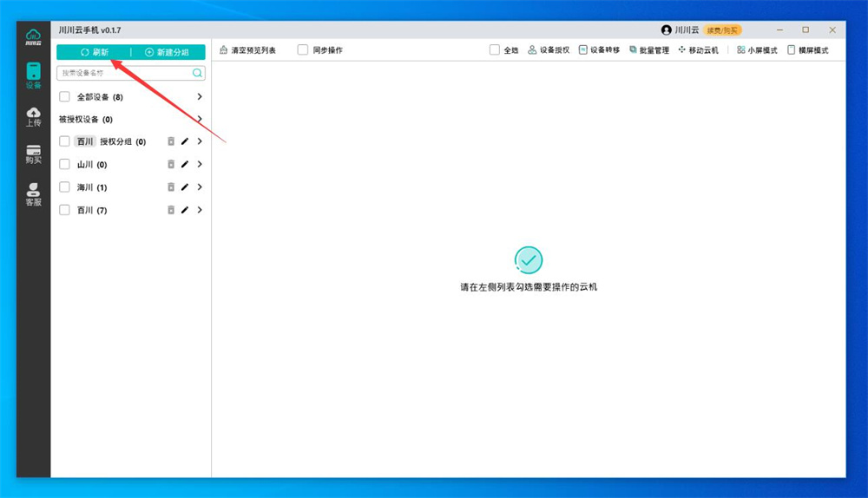Edit the 百川 (7) group name
Viewport: 868px width, 498px height.
coord(185,210)
